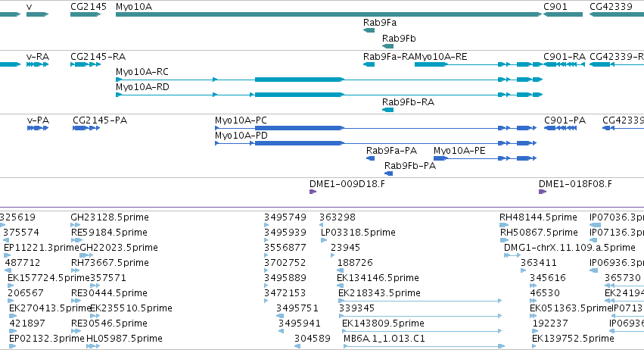Open the MB6A.1_1.013.C1 label
The width and height of the screenshot is (644, 350).
point(384,339)
